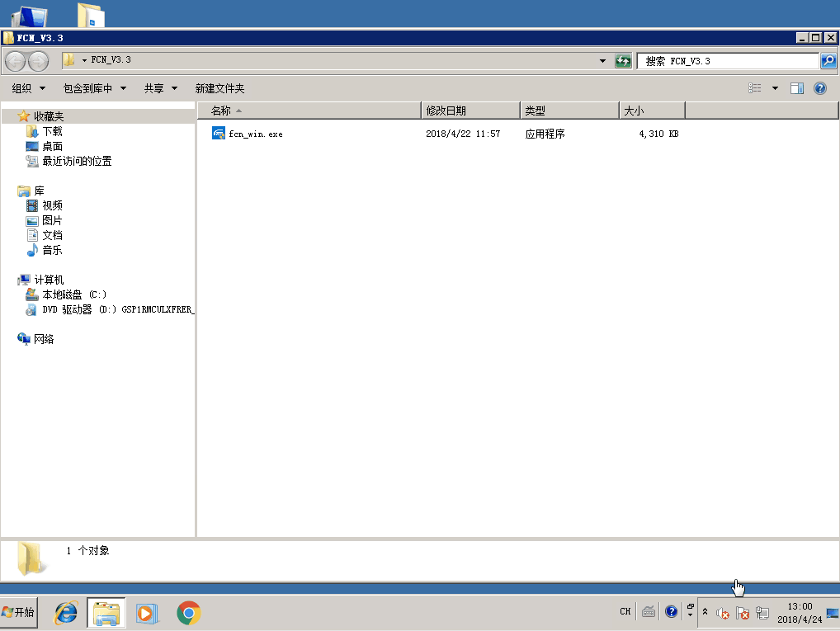
Task: Open the fcn_win.exe application file
Action: click(x=255, y=134)
